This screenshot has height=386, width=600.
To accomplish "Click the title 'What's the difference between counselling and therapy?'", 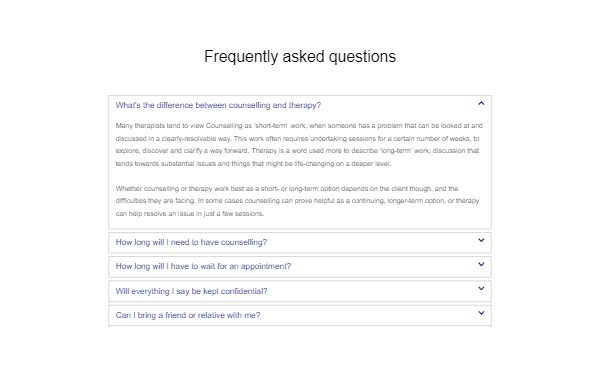I will (218, 105).
